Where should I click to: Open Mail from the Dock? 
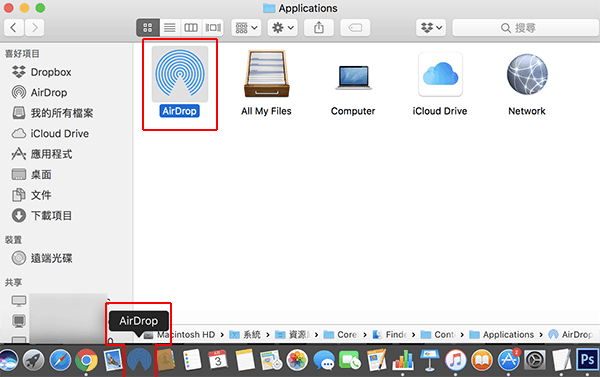(x=112, y=360)
